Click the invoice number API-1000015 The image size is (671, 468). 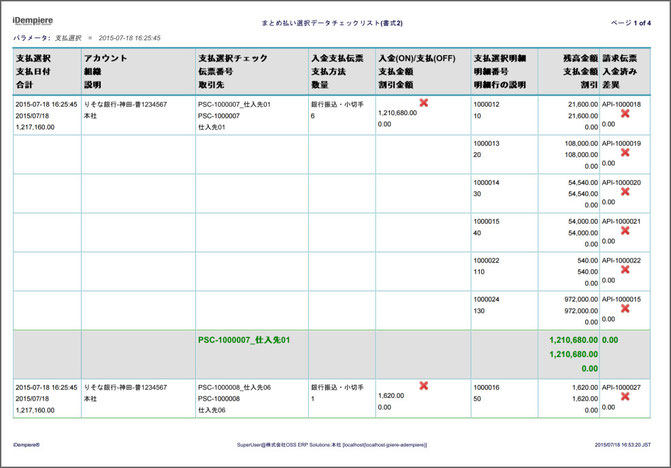(x=621, y=299)
